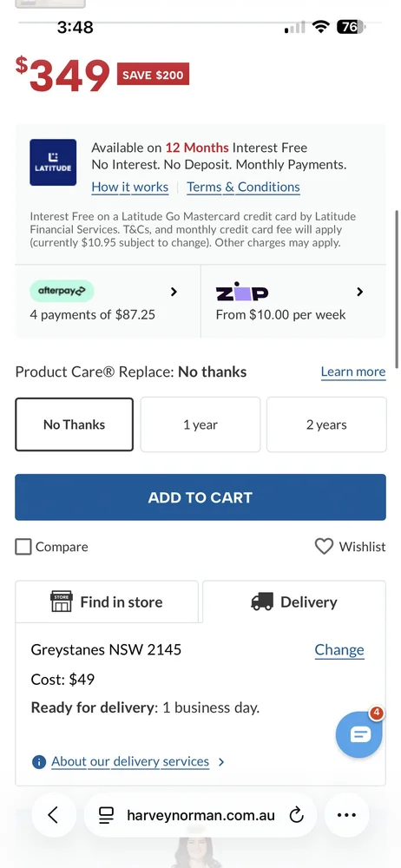Tap the heart Wishlist icon
401x868 pixels.
tap(324, 546)
